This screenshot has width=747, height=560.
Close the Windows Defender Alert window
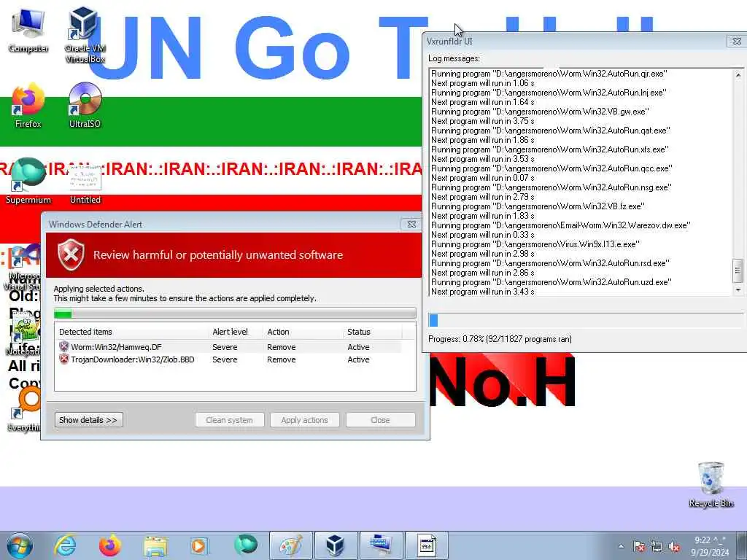point(411,225)
